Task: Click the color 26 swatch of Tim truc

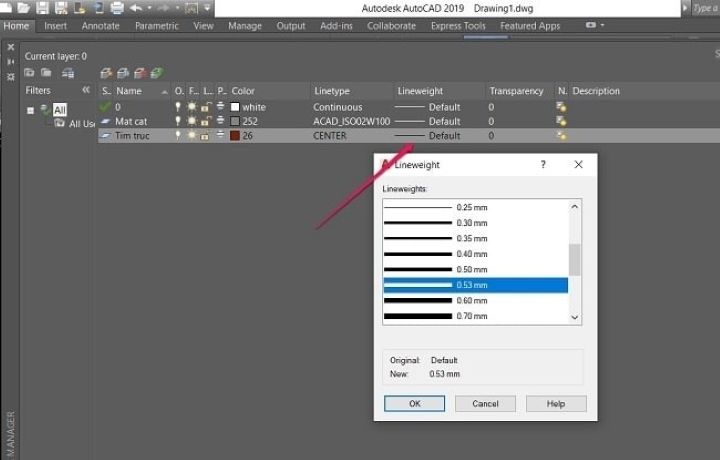Action: [235, 135]
